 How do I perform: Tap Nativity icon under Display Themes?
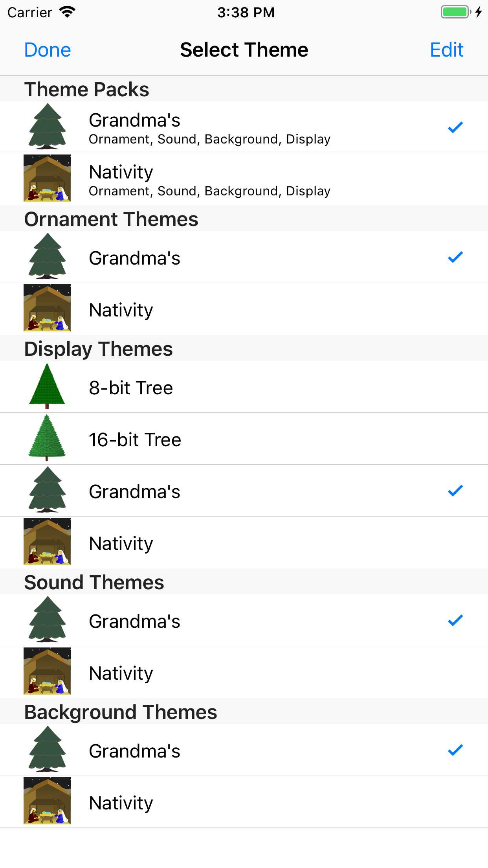pyautogui.click(x=47, y=541)
